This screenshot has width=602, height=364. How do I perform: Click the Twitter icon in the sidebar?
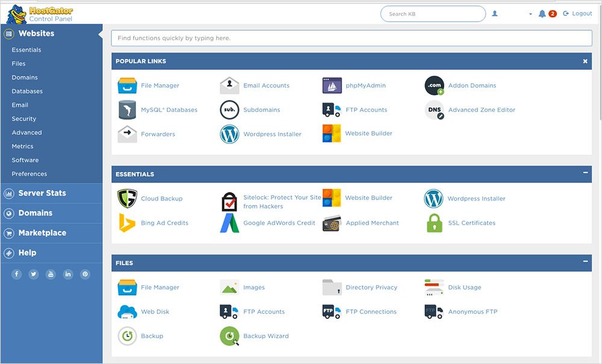coord(34,274)
